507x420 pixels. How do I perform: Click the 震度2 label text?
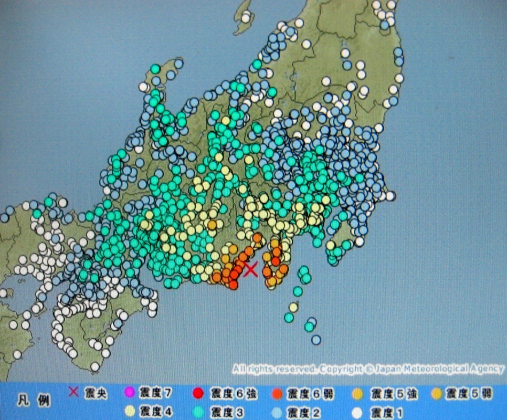click(304, 413)
